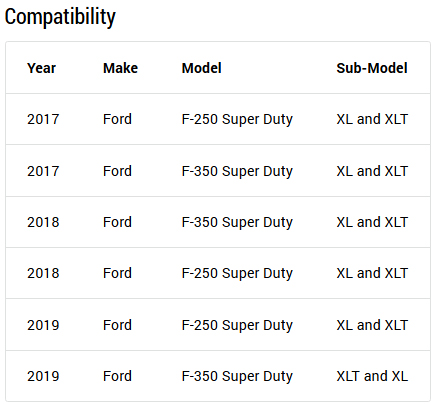The width and height of the screenshot is (434, 404).
Task: Select the 2019 F-250 Super Duty model cell
Action: (237, 325)
